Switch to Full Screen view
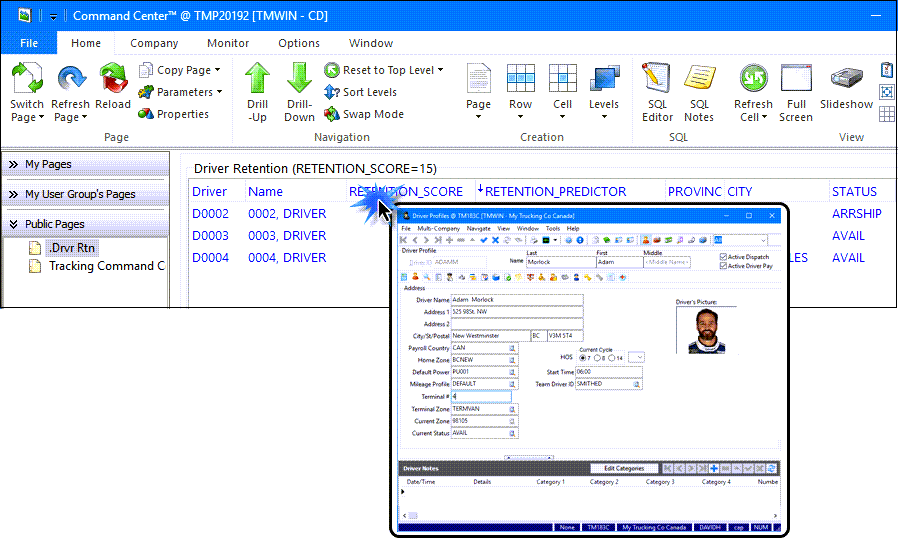Image resolution: width=898 pixels, height=540 pixels. [x=796, y=80]
